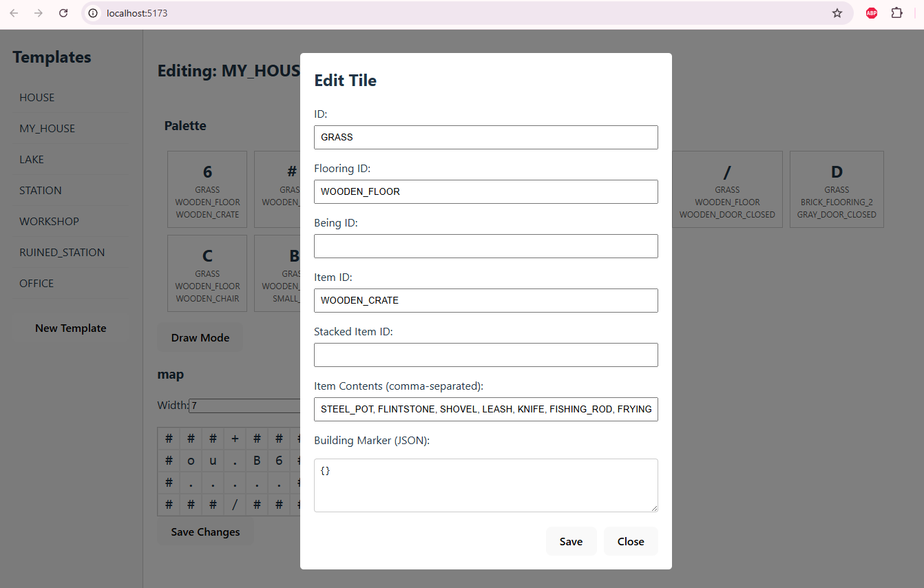Go back using the browser back arrow
The width and height of the screenshot is (924, 588).
click(14, 13)
